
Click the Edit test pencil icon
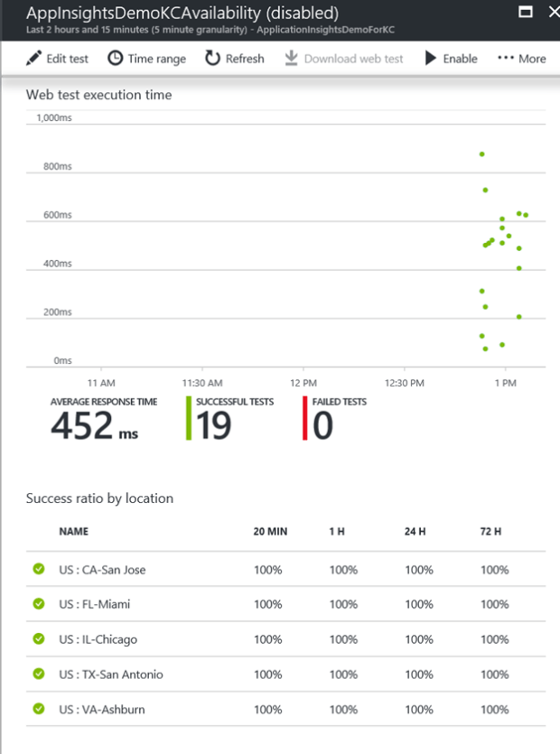click(x=34, y=59)
